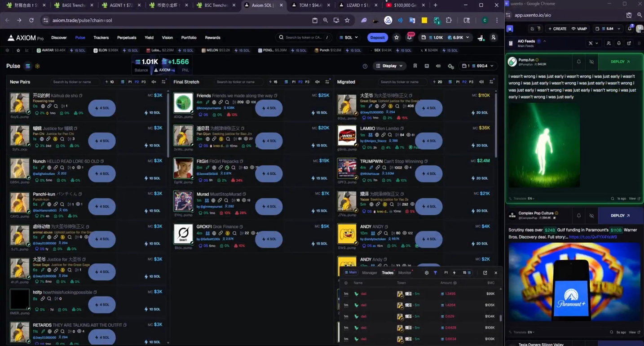The image size is (644, 346).
Task: Unmute sound alerts for New Pairs column
Action: (154, 82)
